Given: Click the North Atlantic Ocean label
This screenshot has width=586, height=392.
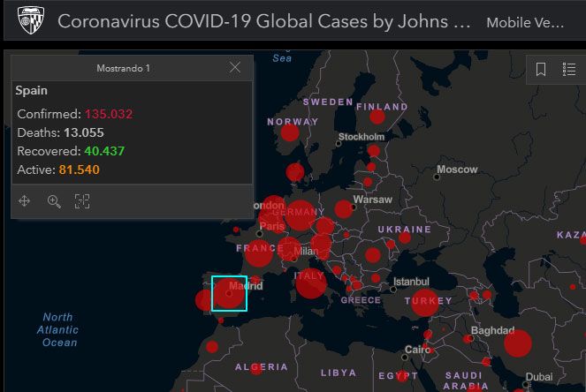Looking at the screenshot, I should [x=58, y=329].
